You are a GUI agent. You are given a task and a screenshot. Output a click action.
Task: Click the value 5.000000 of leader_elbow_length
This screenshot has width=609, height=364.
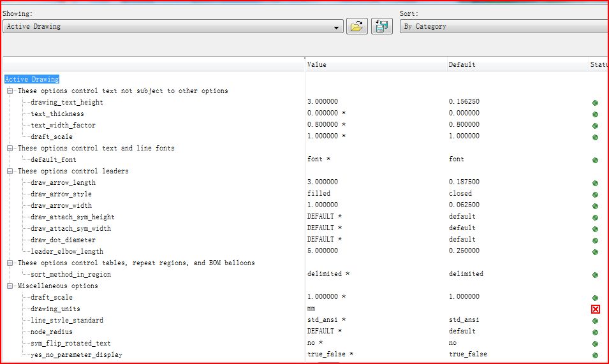point(323,251)
